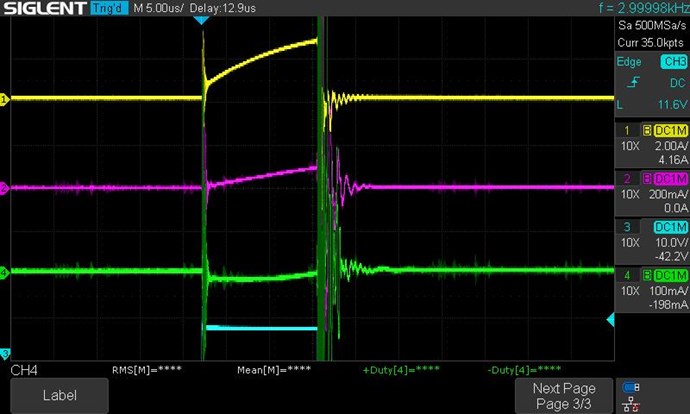Click the frequency counter f = 2.99998kHz
Screen dimensions: 690x414
click(x=644, y=7)
